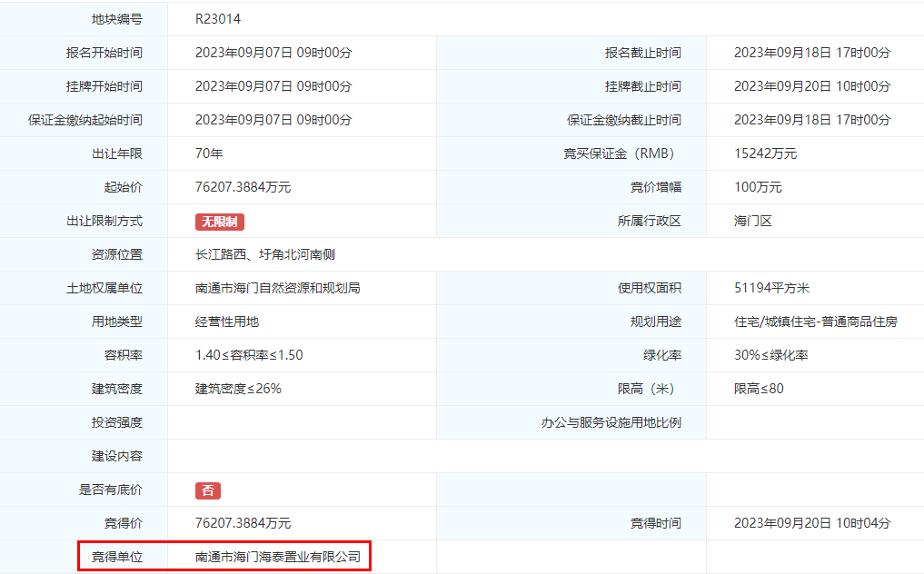Click the red 否 badge
The width and height of the screenshot is (924, 574).
point(208,490)
